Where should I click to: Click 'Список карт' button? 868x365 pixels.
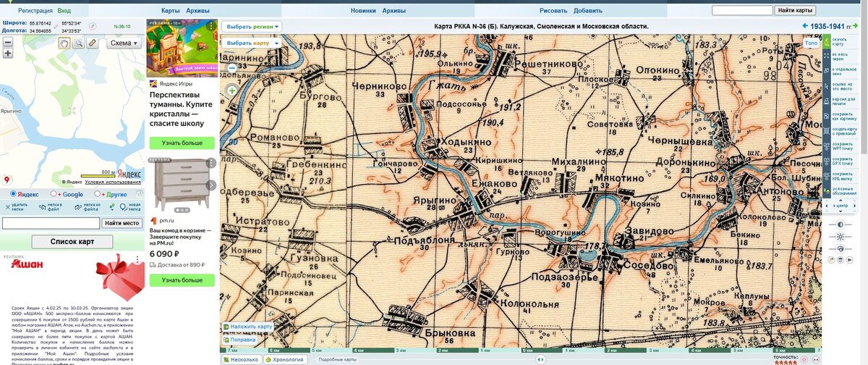[x=72, y=242]
